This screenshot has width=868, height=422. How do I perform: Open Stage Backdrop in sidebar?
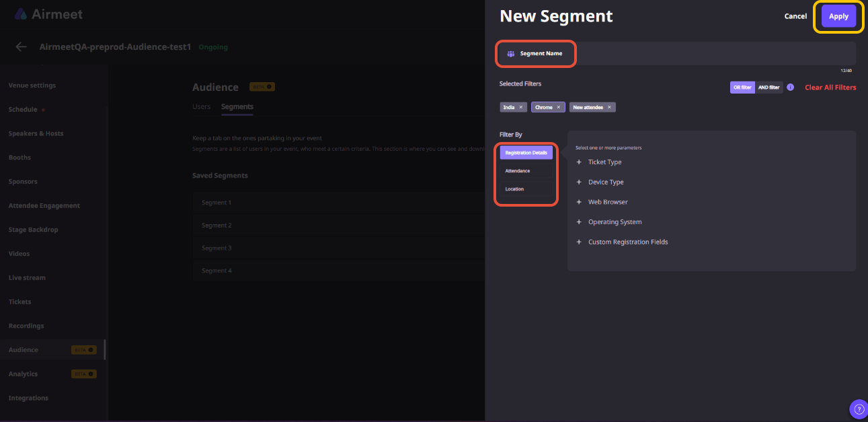33,230
